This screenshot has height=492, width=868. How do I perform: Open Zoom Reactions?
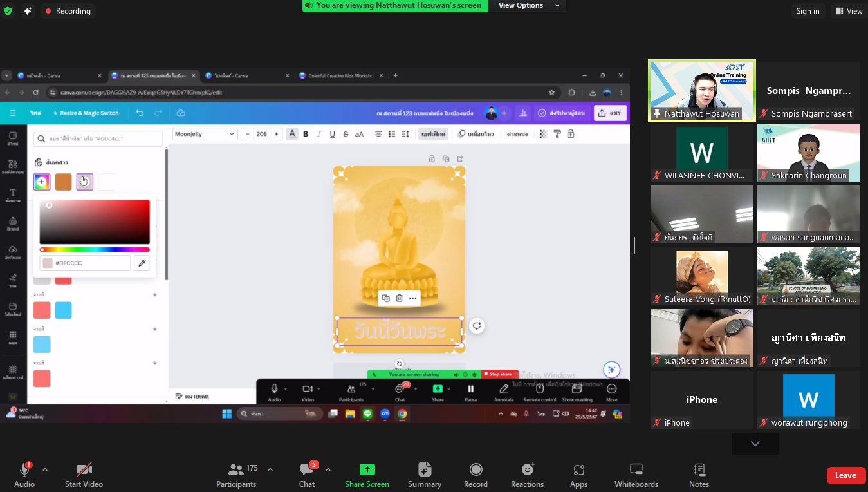coord(527,475)
